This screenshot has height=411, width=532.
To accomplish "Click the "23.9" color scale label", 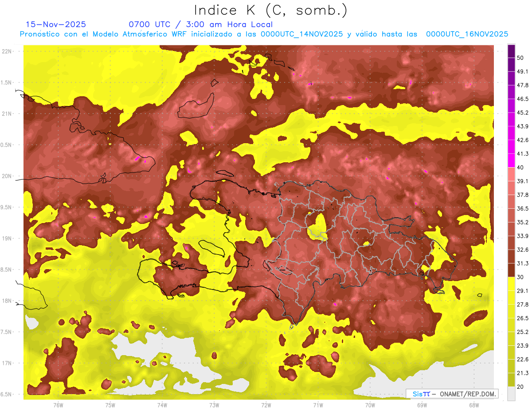I will click(x=523, y=346).
